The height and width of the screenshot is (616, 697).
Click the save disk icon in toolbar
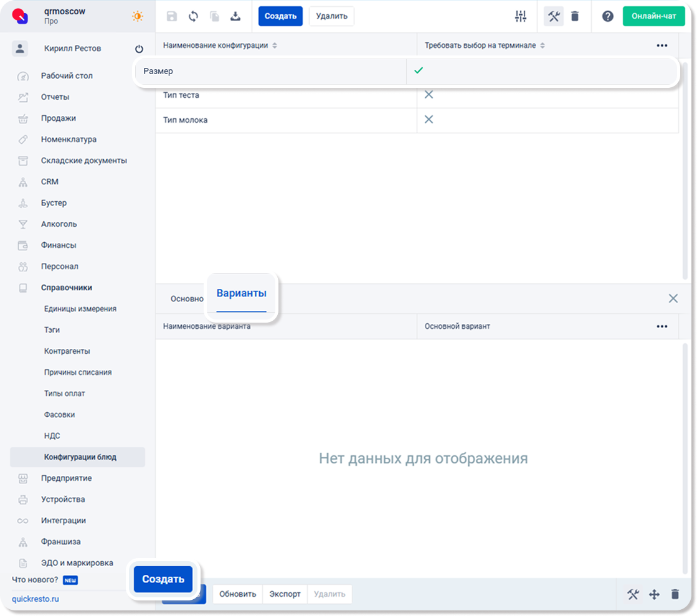pyautogui.click(x=171, y=16)
